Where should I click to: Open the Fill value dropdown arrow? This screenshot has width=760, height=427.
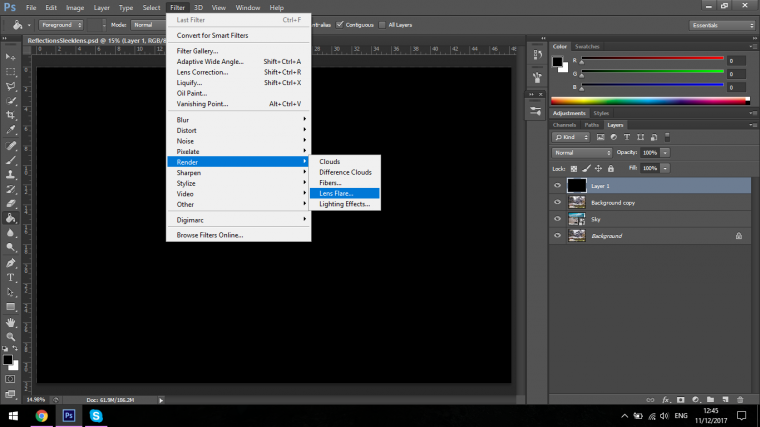tap(665, 168)
